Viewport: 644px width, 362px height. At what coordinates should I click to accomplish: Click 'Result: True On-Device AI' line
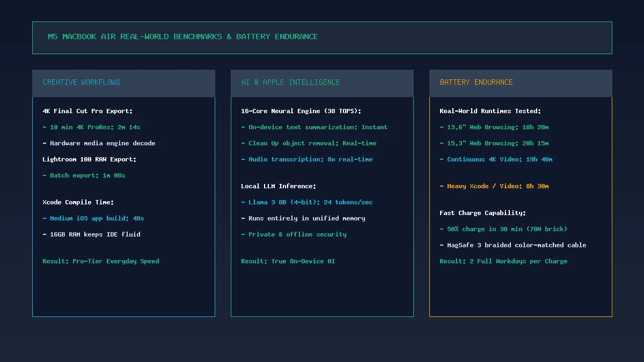click(x=288, y=261)
